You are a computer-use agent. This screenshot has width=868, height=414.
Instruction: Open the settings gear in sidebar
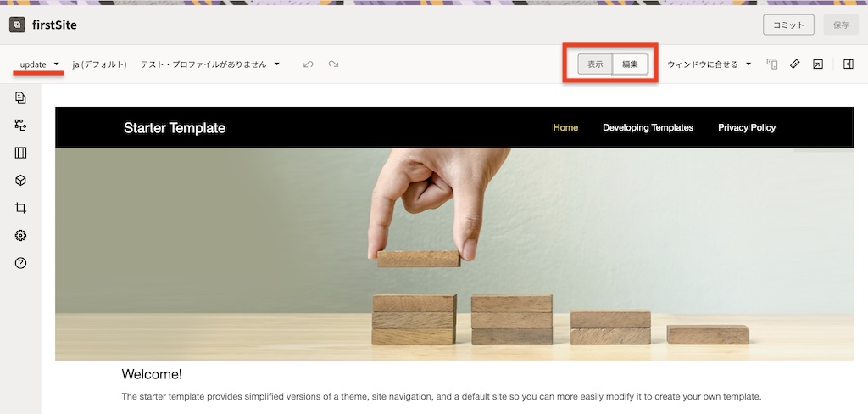point(20,236)
